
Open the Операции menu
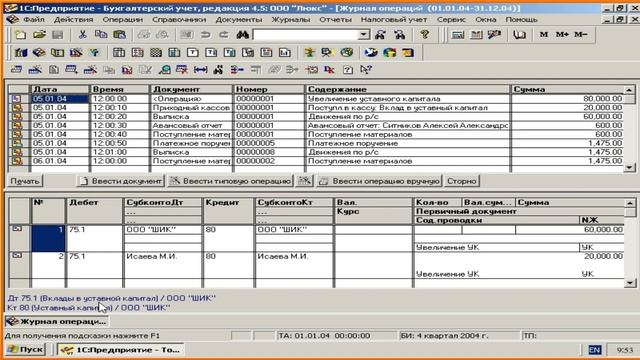coord(122,20)
